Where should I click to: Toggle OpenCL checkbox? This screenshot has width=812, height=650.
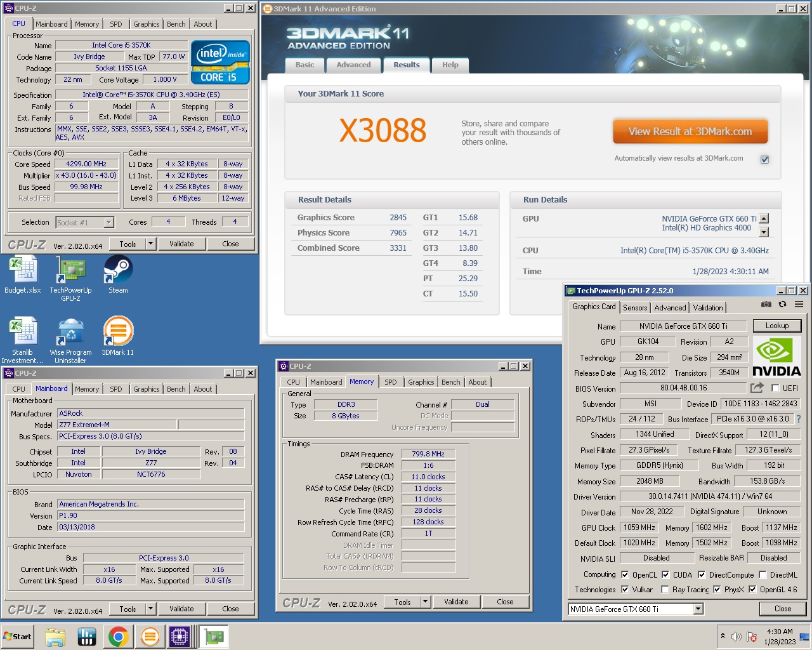click(625, 574)
